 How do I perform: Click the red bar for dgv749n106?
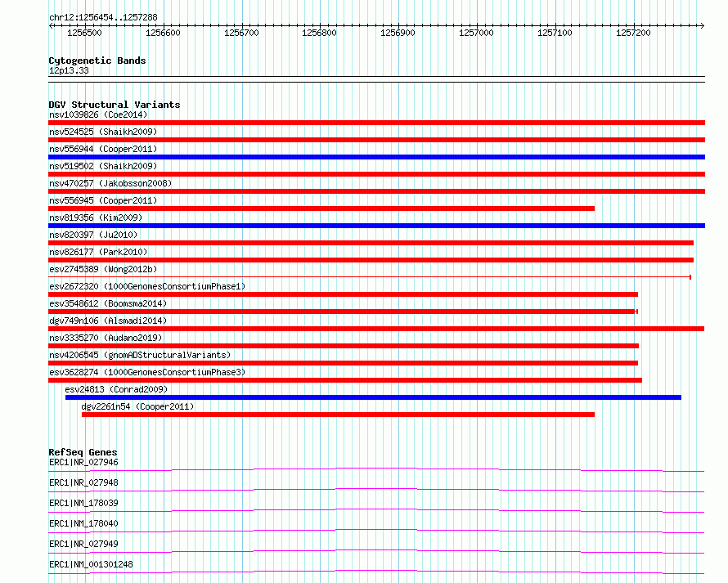point(376,329)
